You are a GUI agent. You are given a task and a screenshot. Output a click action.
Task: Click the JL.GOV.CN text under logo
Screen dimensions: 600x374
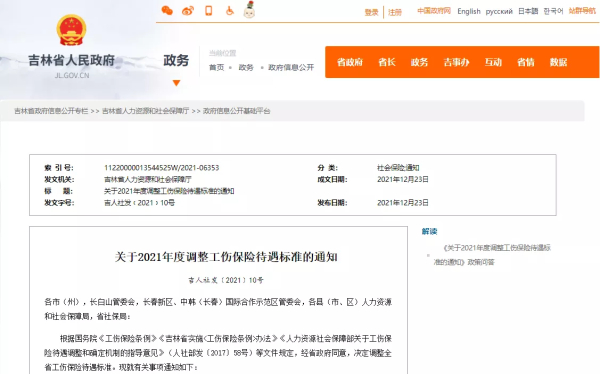click(x=72, y=75)
